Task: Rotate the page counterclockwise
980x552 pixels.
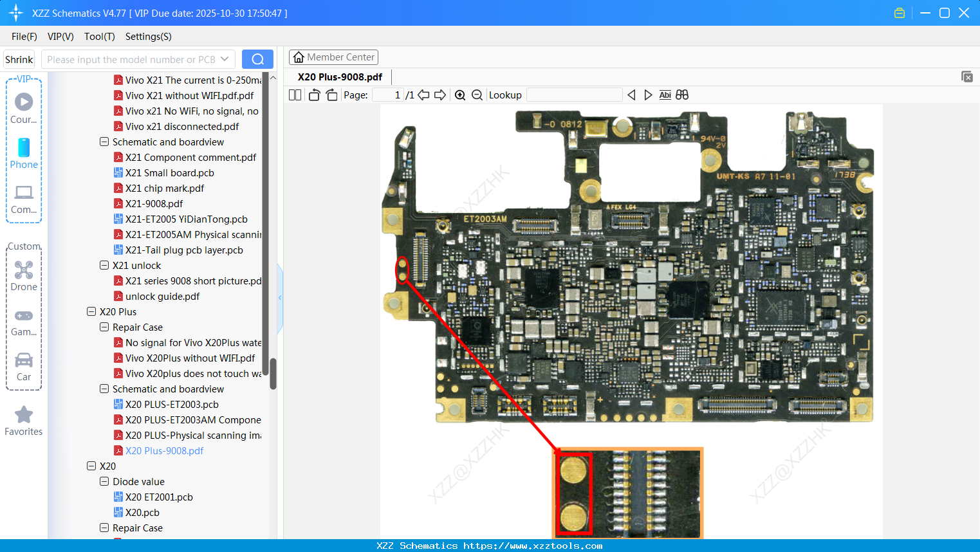Action: tap(314, 95)
